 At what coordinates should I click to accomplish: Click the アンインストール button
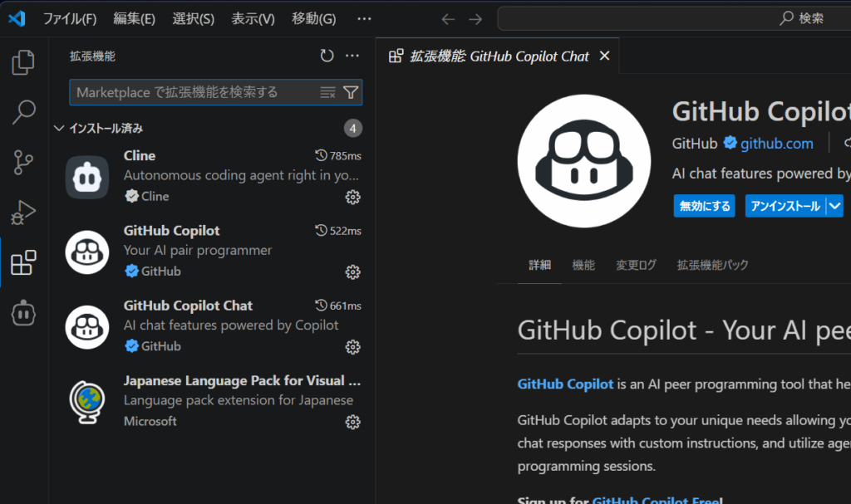coord(785,206)
